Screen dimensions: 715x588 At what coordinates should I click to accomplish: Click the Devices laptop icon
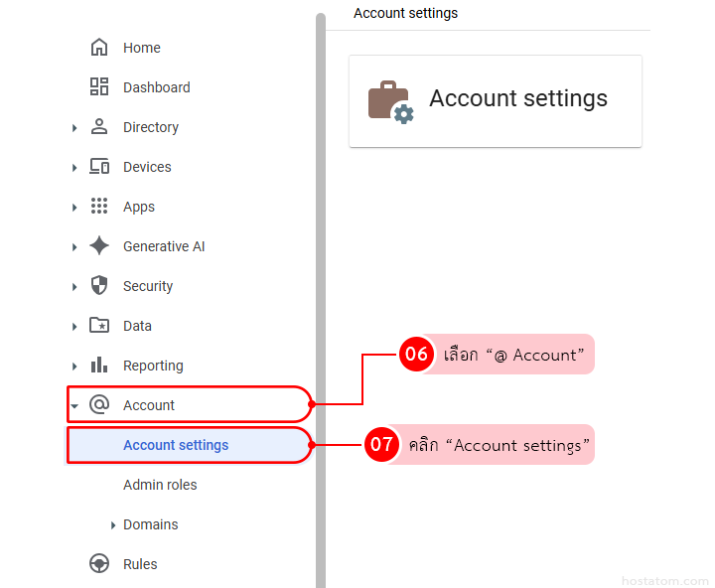tap(99, 167)
